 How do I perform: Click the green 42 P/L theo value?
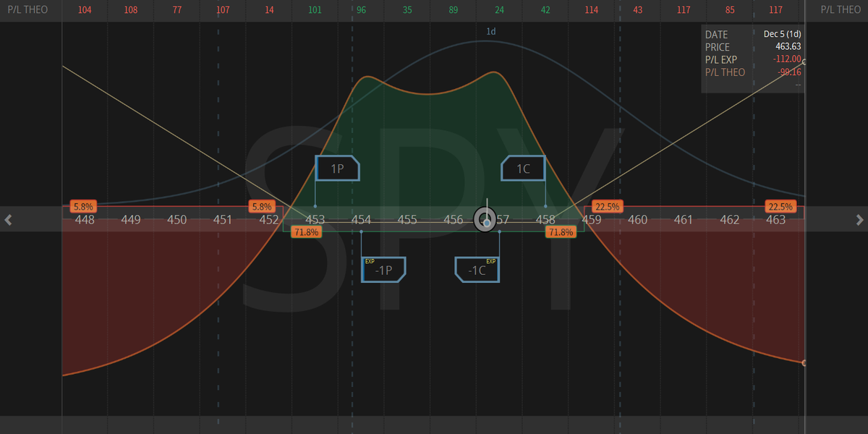click(545, 11)
